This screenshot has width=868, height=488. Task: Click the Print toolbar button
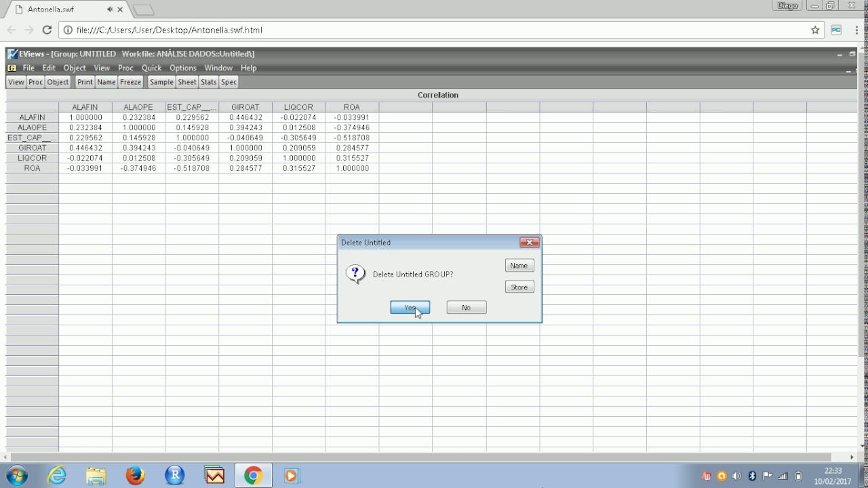click(85, 82)
